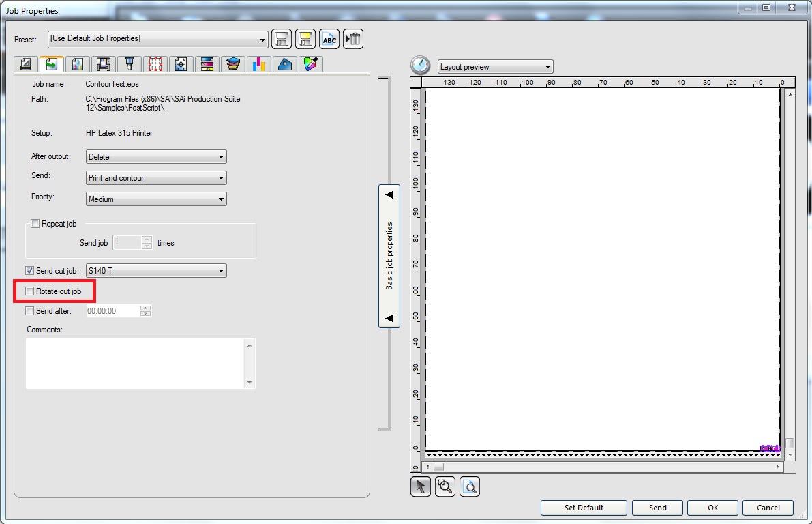Open the color bar chart tab icon
This screenshot has width=812, height=524.
tap(259, 64)
